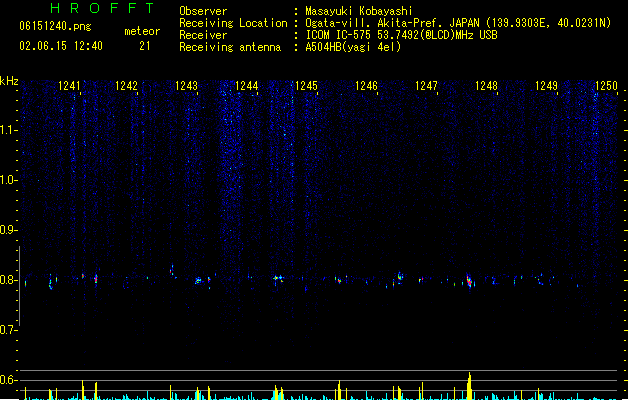
Task: Click the 0.9 frequency axis label
Action: [x=8, y=230]
